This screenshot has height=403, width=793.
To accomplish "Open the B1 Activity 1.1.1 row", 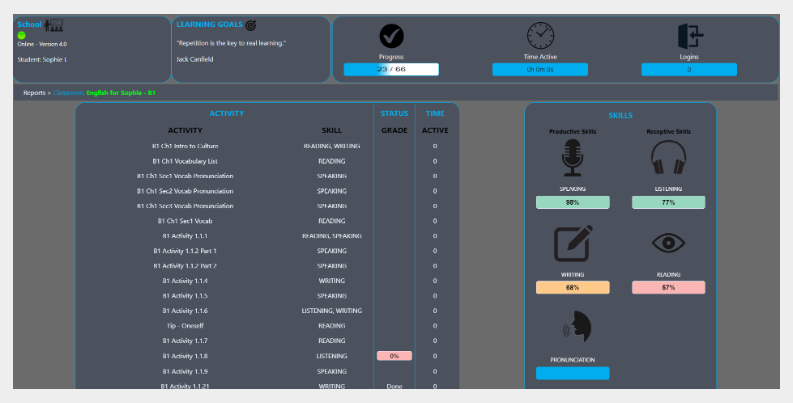I will 185,236.
